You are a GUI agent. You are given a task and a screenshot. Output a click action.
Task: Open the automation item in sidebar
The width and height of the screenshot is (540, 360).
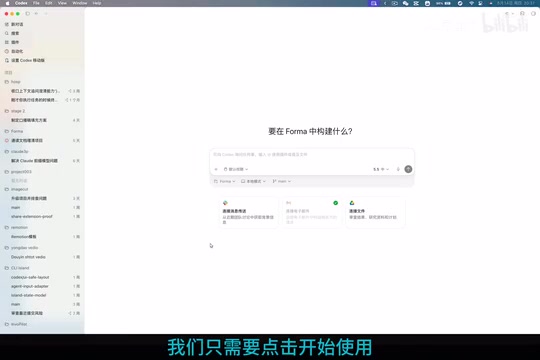pyautogui.click(x=14, y=51)
